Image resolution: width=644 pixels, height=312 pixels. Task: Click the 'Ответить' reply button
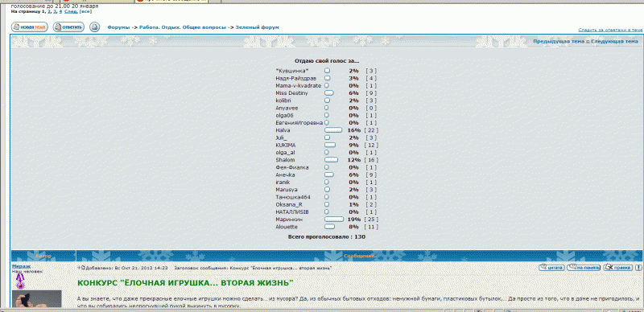coord(68,27)
